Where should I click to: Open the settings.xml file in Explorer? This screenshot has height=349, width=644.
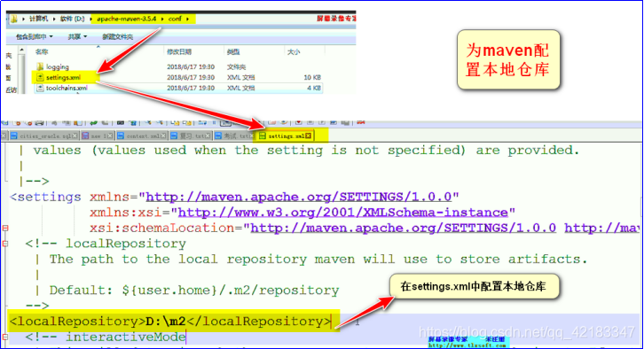tap(63, 78)
